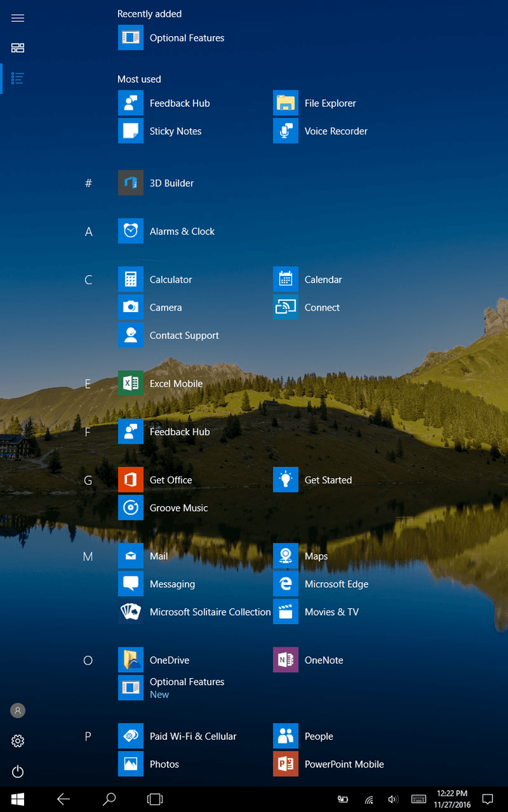Viewport: 508px width, 812px height.
Task: Open the clock showing 12:22 PM
Action: [x=452, y=799]
